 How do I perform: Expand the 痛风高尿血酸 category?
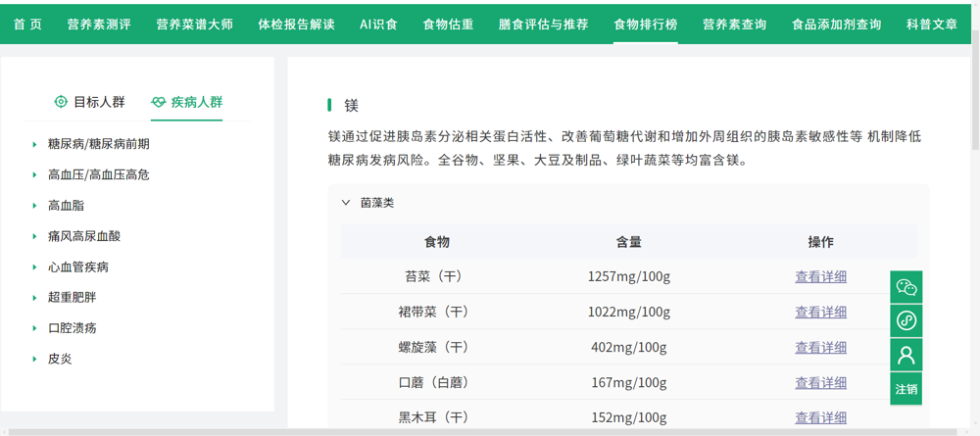pos(35,236)
